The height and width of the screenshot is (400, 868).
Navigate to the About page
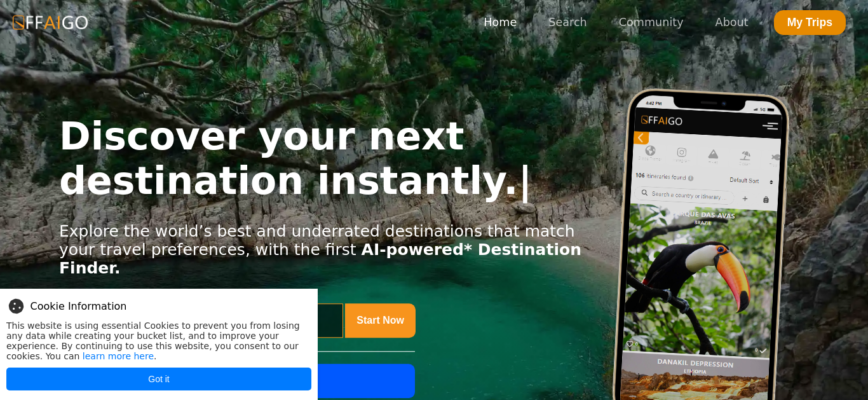[731, 22]
